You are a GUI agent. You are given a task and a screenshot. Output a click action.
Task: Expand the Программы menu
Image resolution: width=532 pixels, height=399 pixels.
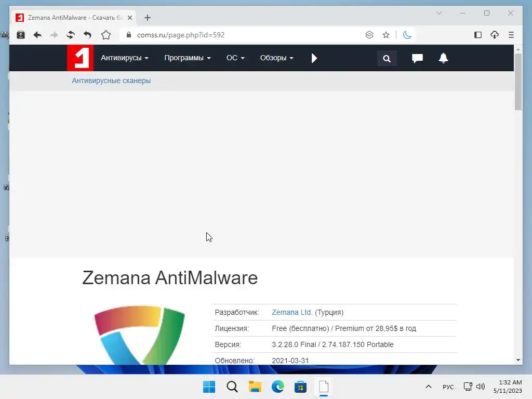click(x=187, y=58)
